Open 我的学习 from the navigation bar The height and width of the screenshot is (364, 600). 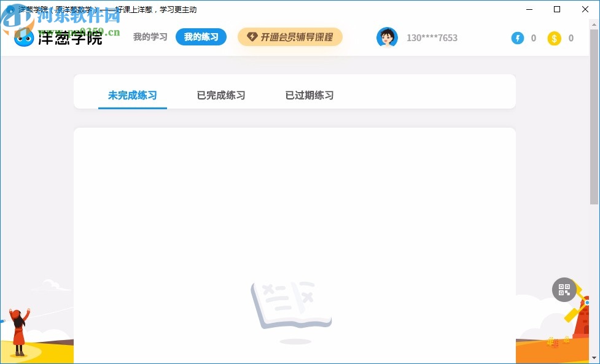click(x=149, y=37)
